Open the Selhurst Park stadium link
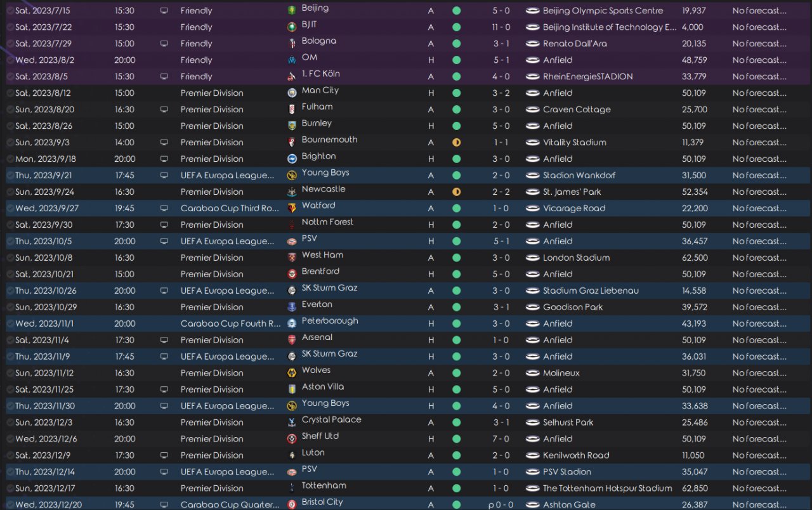Screen dimensions: 812x510 (568, 422)
